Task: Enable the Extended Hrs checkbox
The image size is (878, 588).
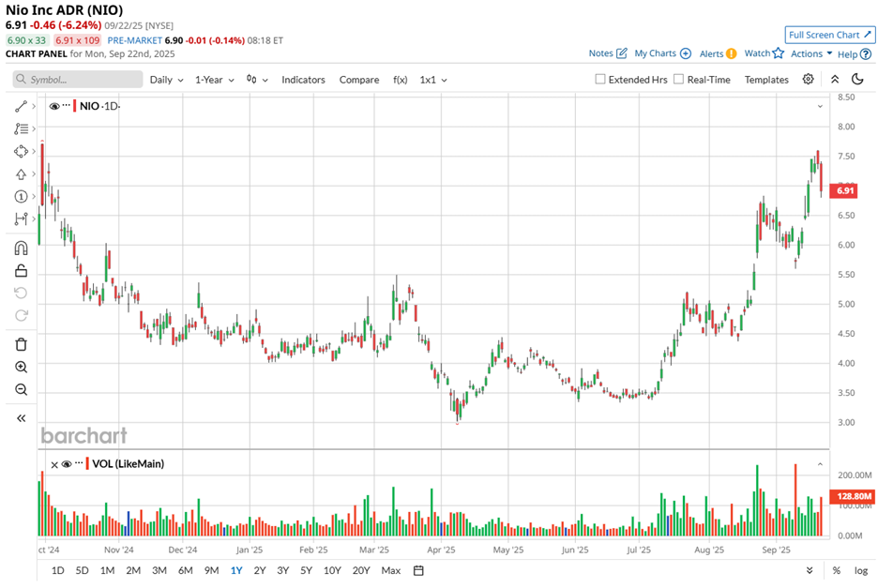Action: pyautogui.click(x=600, y=79)
